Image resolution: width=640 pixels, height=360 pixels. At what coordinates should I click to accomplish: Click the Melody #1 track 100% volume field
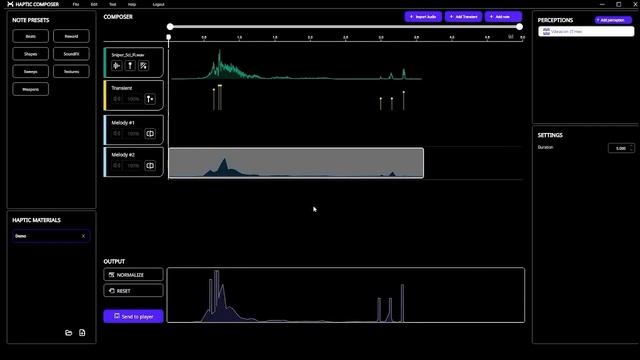click(x=133, y=133)
